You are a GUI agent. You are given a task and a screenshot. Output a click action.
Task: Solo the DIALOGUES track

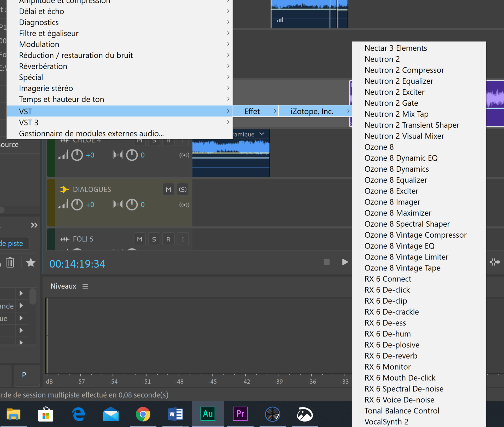pyautogui.click(x=183, y=190)
